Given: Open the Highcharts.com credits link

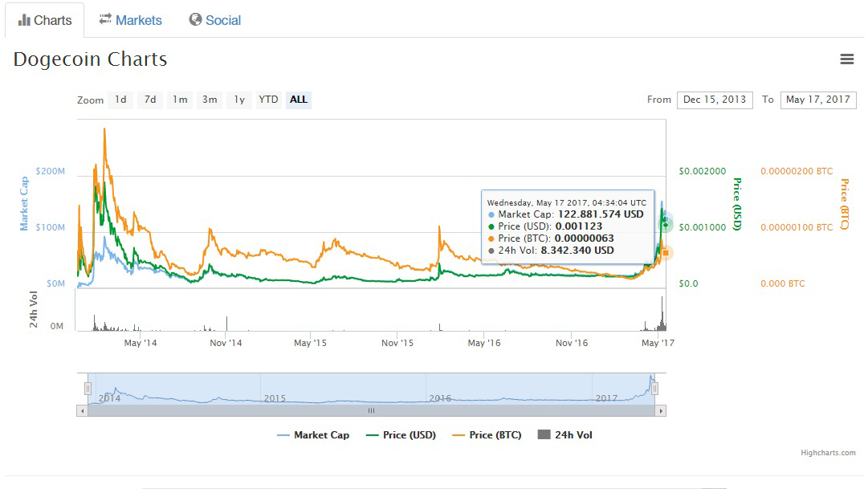Looking at the screenshot, I should [x=828, y=453].
